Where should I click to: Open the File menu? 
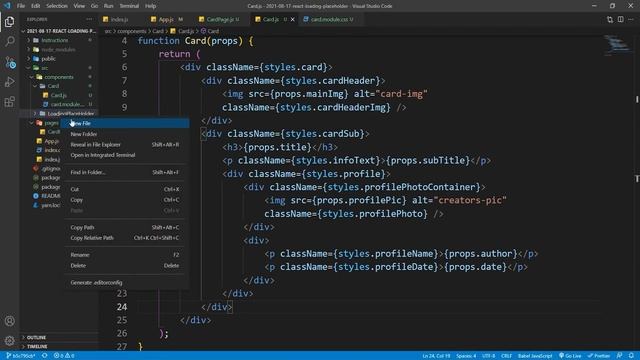click(20, 6)
